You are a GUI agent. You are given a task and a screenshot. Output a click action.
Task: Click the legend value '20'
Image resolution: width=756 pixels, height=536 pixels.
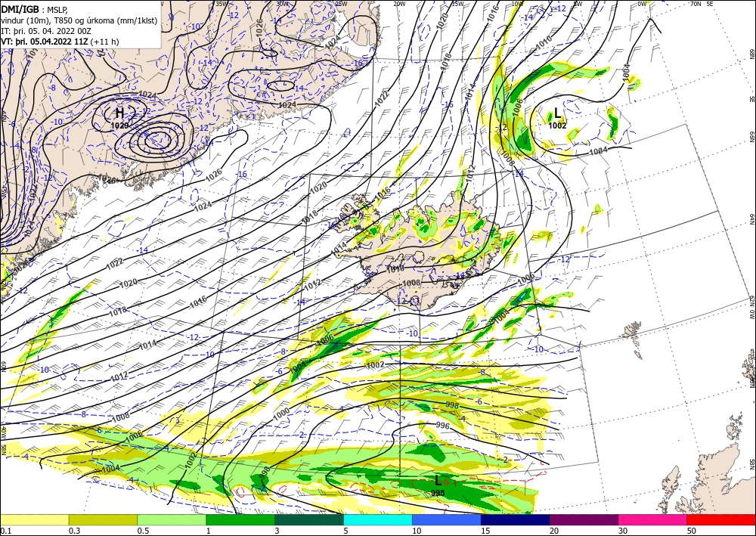pos(554,531)
